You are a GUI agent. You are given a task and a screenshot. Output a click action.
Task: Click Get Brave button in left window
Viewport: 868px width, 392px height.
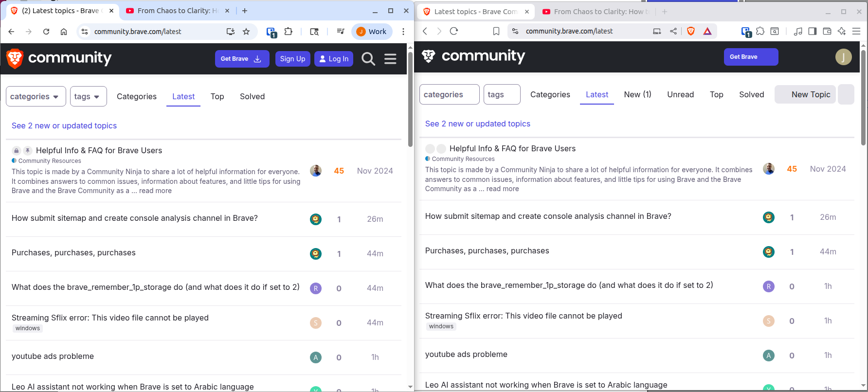point(242,59)
